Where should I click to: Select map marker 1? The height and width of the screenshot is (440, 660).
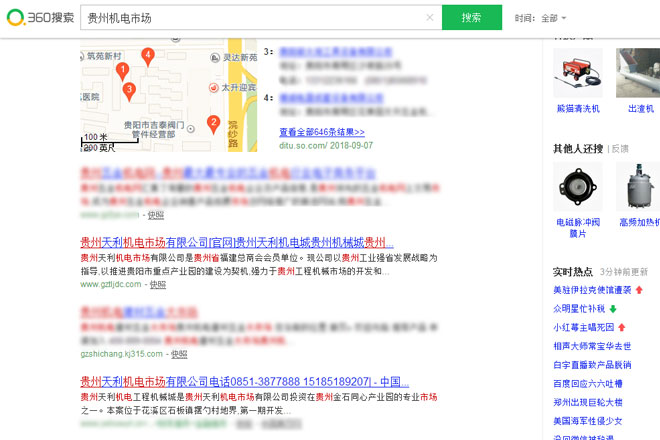[x=122, y=72]
